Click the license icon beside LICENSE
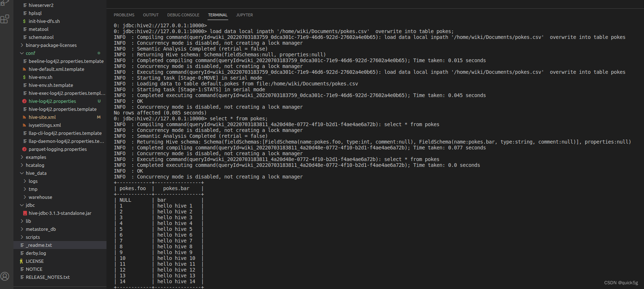The width and height of the screenshot is (644, 289). pos(21,261)
